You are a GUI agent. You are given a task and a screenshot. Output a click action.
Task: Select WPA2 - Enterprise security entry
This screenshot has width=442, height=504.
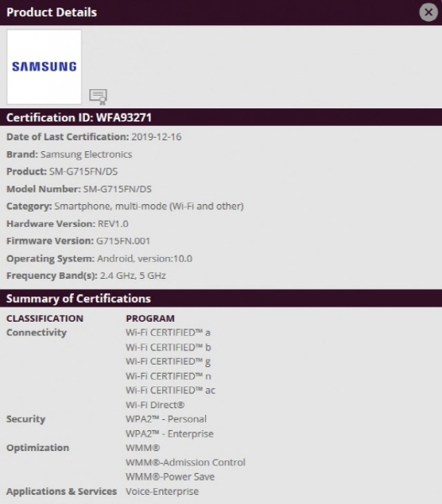tap(170, 434)
